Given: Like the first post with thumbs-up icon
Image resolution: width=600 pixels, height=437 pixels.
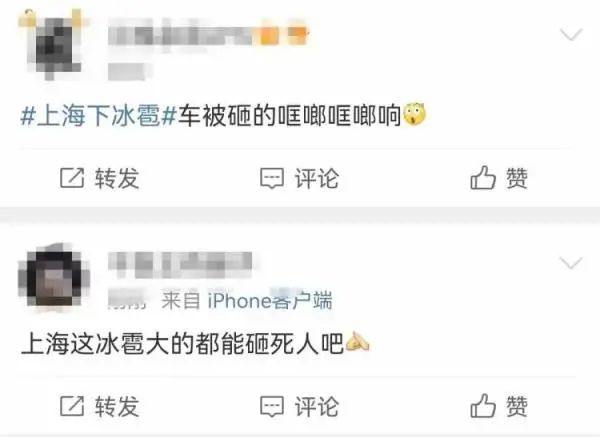Looking at the screenshot, I should 483,178.
